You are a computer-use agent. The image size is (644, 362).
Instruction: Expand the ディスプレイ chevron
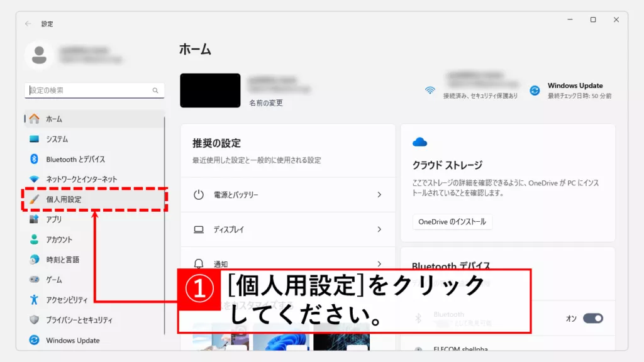(x=379, y=229)
